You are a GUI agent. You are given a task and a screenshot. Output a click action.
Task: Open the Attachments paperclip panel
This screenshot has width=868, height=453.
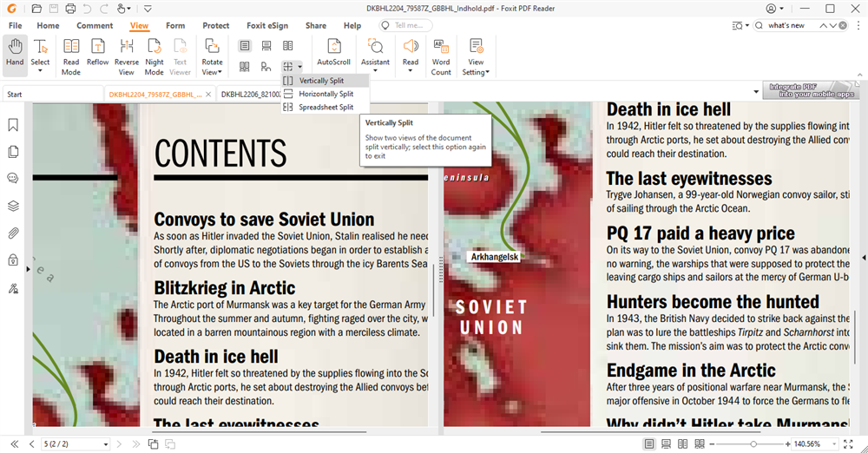point(13,233)
